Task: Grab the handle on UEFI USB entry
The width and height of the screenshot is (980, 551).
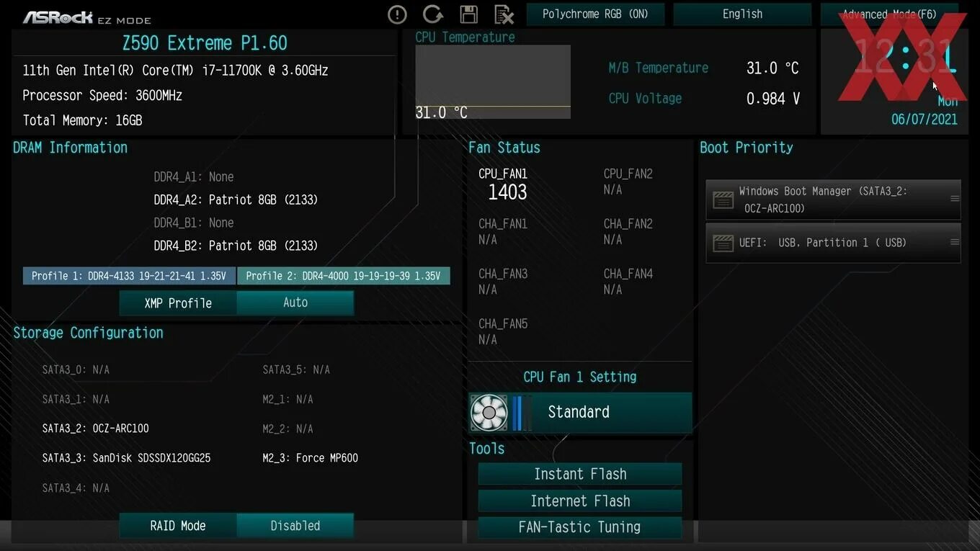Action: click(x=955, y=243)
